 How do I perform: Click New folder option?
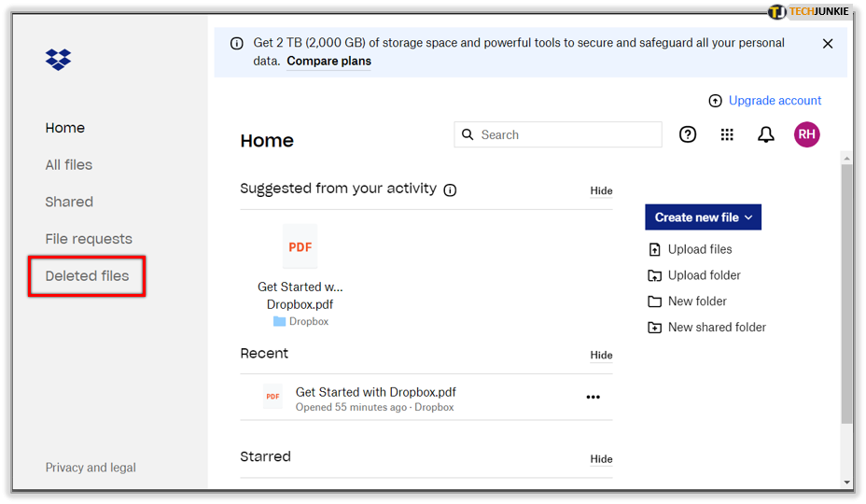coord(697,301)
